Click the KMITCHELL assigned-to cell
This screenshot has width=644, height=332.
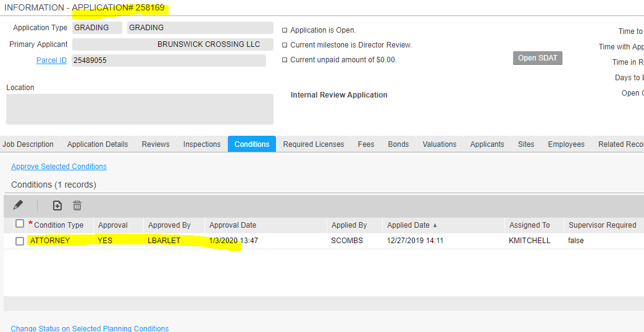(x=529, y=241)
